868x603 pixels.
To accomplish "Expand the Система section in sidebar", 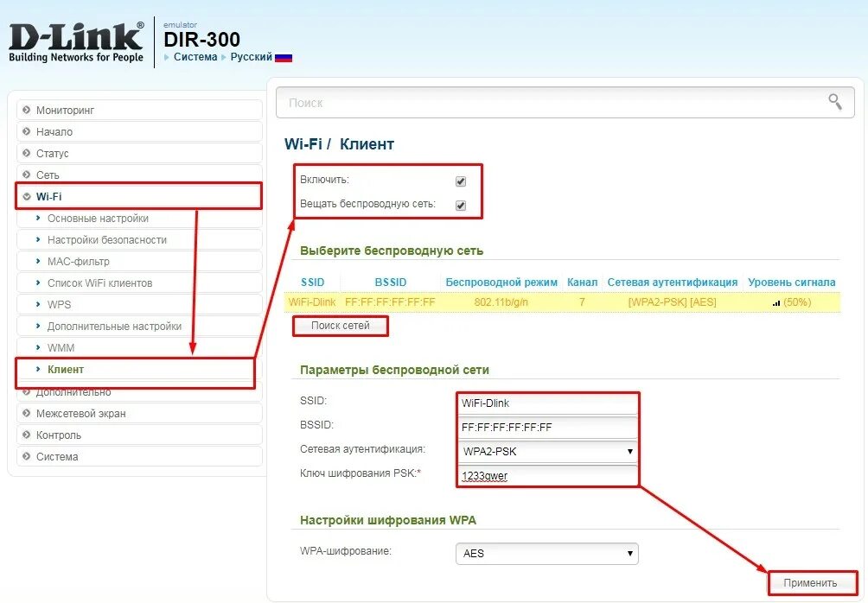I will point(139,456).
